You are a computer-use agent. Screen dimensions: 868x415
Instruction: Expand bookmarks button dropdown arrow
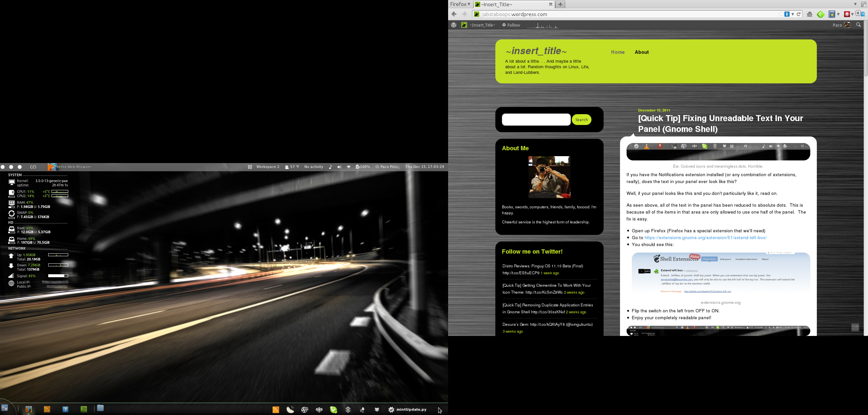click(838, 14)
